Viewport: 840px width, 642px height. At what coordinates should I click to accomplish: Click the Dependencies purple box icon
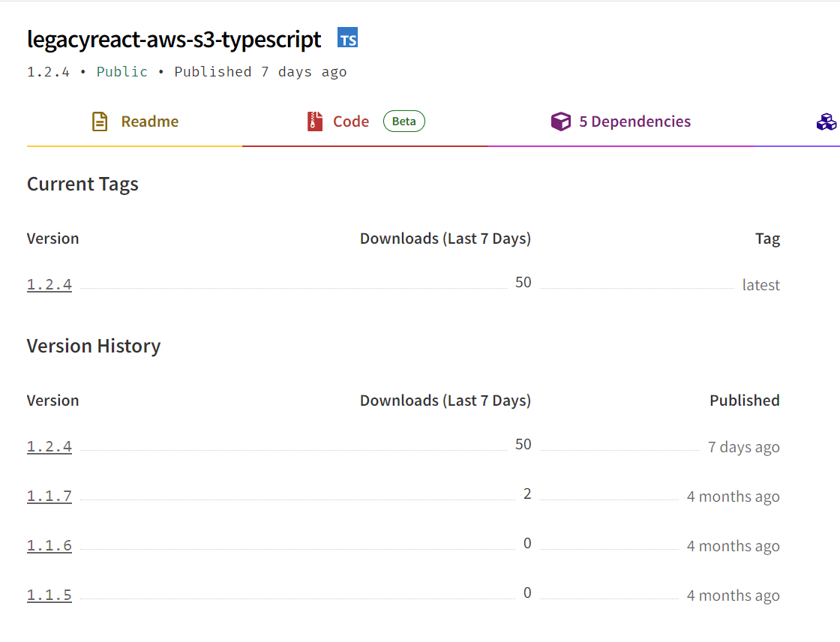561,121
